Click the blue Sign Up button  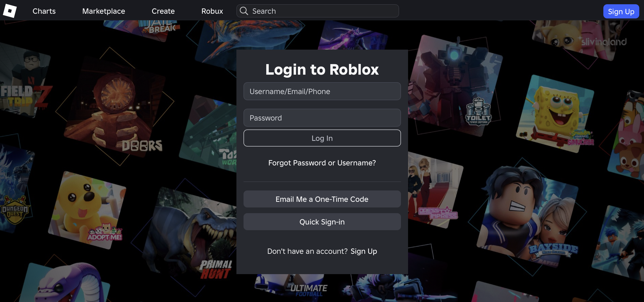pos(621,12)
